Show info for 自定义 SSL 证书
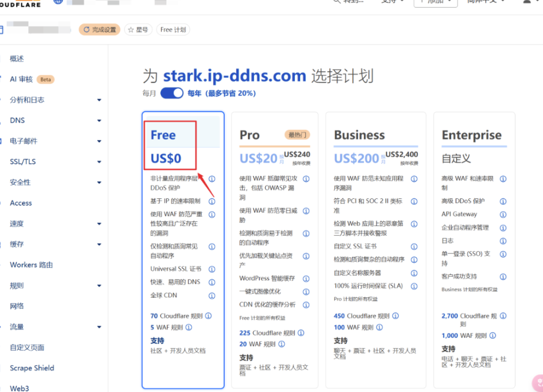543x392 pixels. 414,246
